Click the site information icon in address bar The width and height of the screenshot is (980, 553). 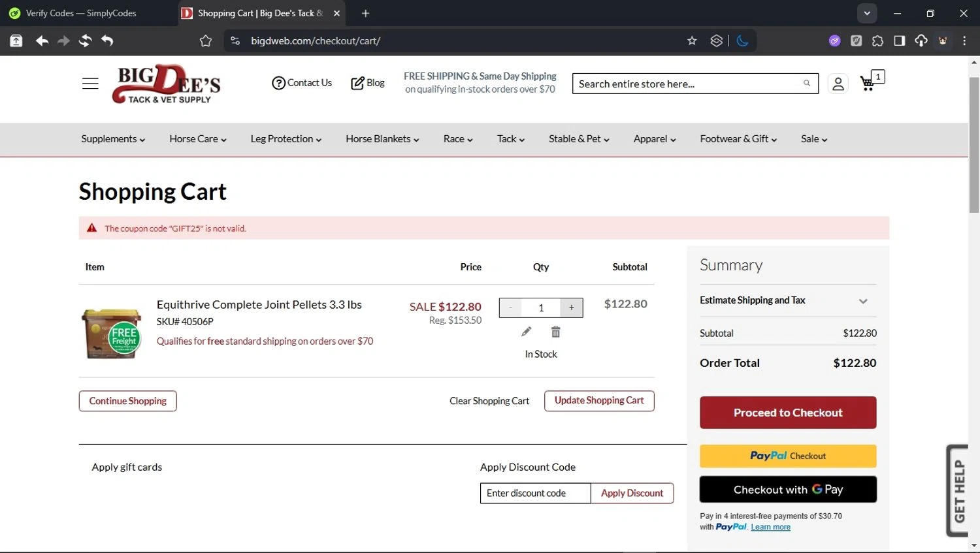(235, 40)
